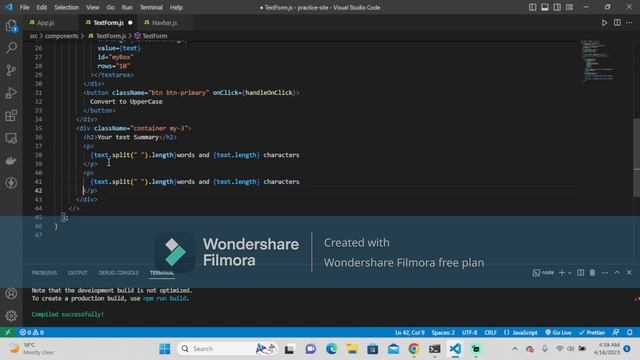Screen dimensions: 640x360
Task: Toggle secondary side bar layout icon
Action: (557, 7)
